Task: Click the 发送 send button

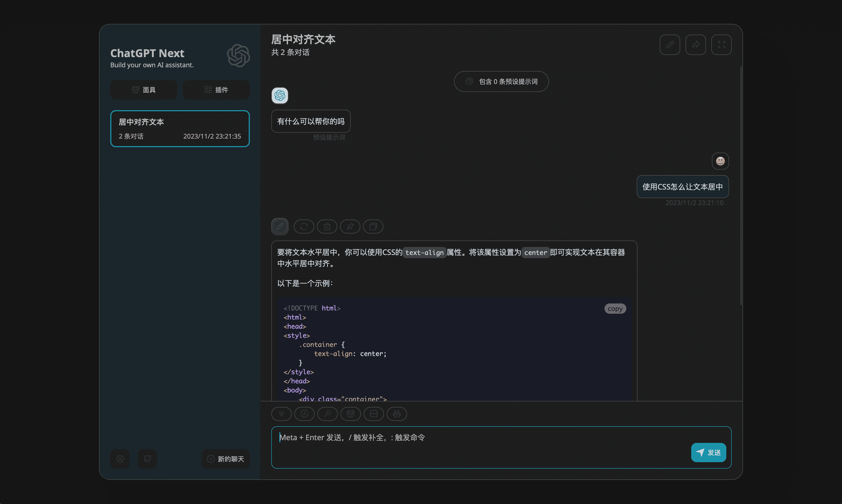Action: 708,452
